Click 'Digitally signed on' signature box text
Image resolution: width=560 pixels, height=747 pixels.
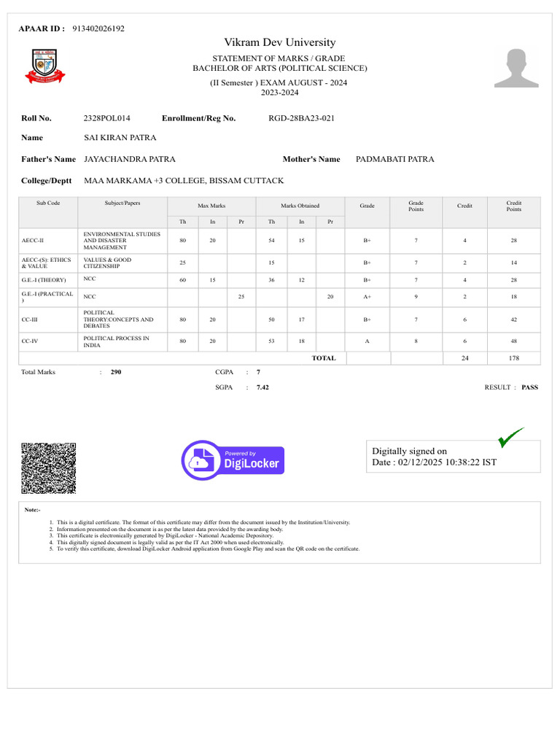pos(410,451)
